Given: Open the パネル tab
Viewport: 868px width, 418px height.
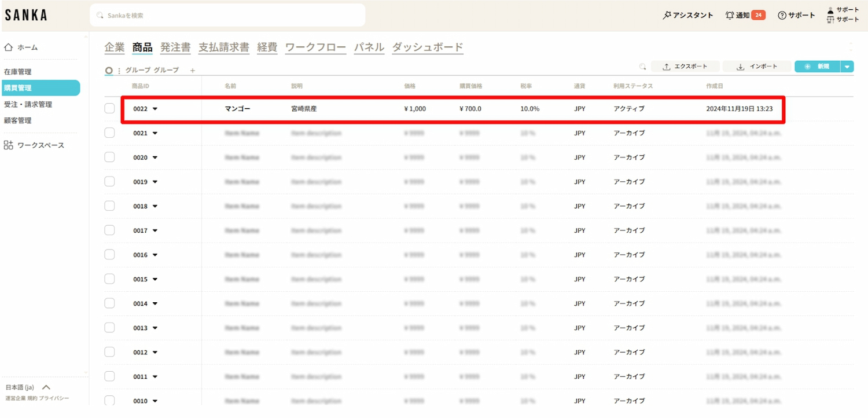Looking at the screenshot, I should coord(369,47).
